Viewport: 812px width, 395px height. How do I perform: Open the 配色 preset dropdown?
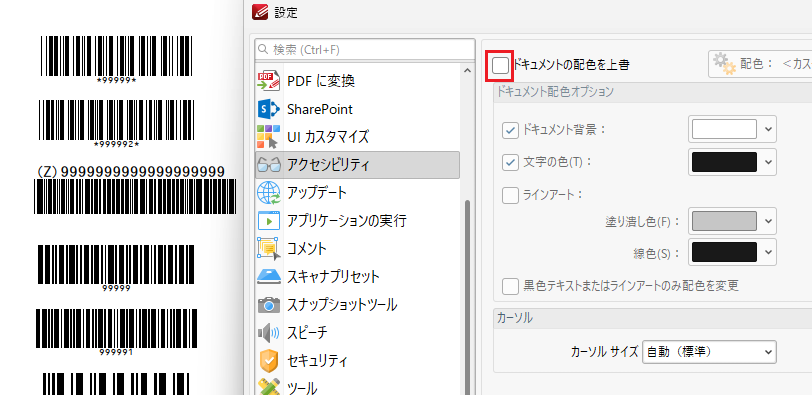[760, 64]
